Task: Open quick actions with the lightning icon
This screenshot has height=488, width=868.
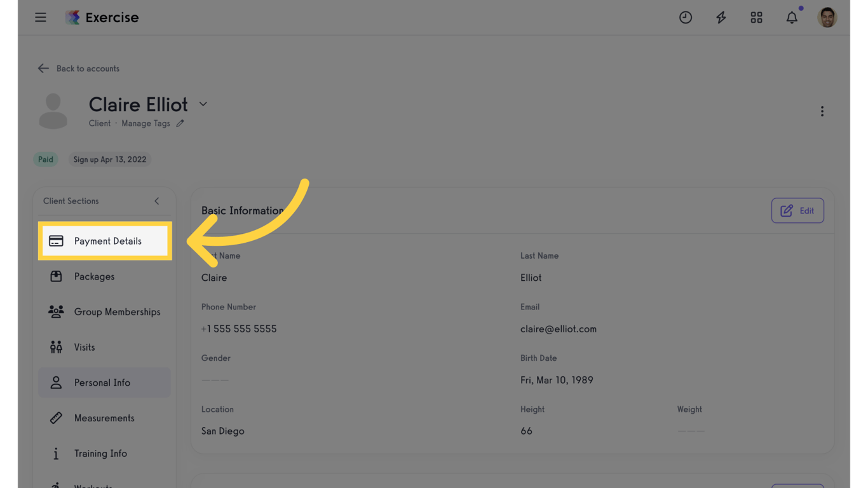Action: point(721,17)
